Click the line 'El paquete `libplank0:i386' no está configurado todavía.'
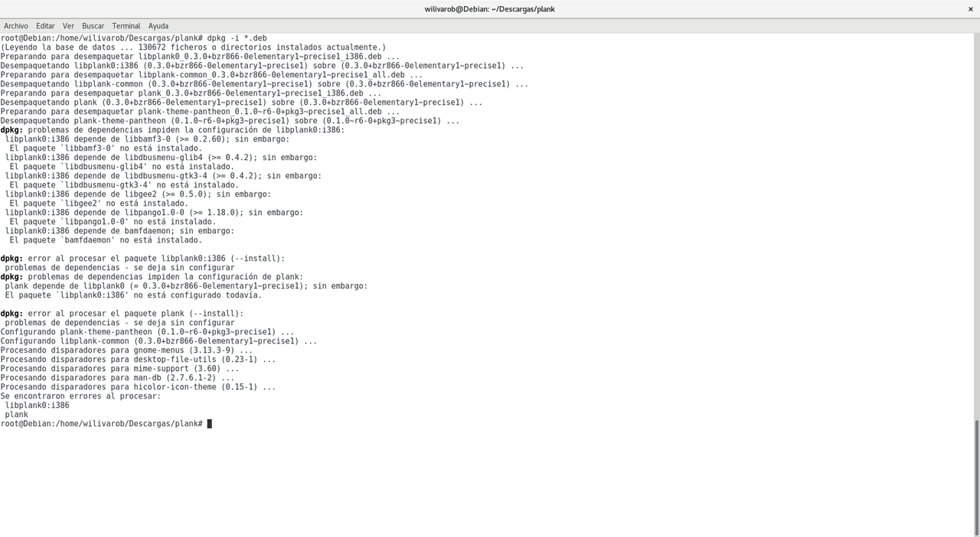This screenshot has height=537, width=980. coord(134,295)
